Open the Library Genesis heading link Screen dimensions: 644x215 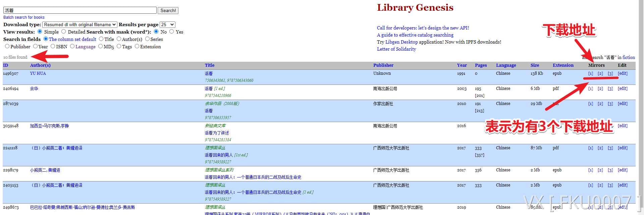[415, 7]
